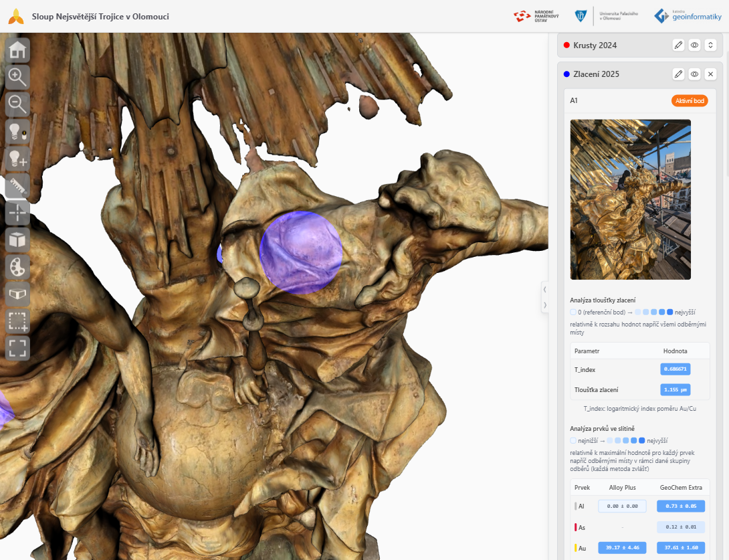This screenshot has height=560, width=729.
Task: Zoom out with the magnifier minus icon
Action: [17, 104]
